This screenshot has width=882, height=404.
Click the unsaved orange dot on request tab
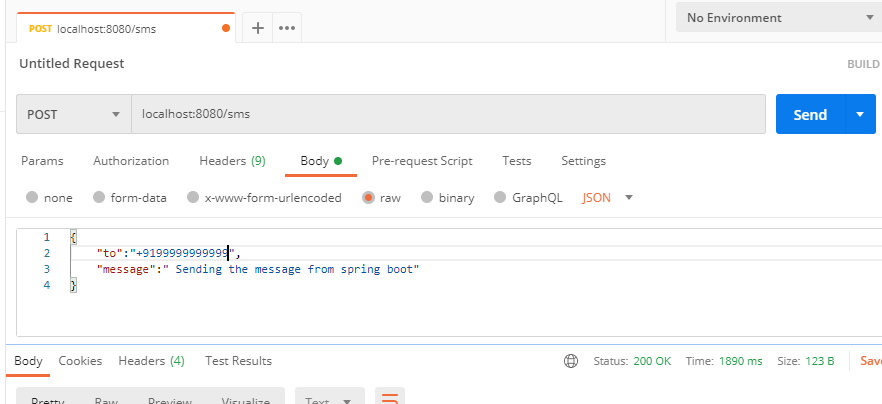(226, 28)
